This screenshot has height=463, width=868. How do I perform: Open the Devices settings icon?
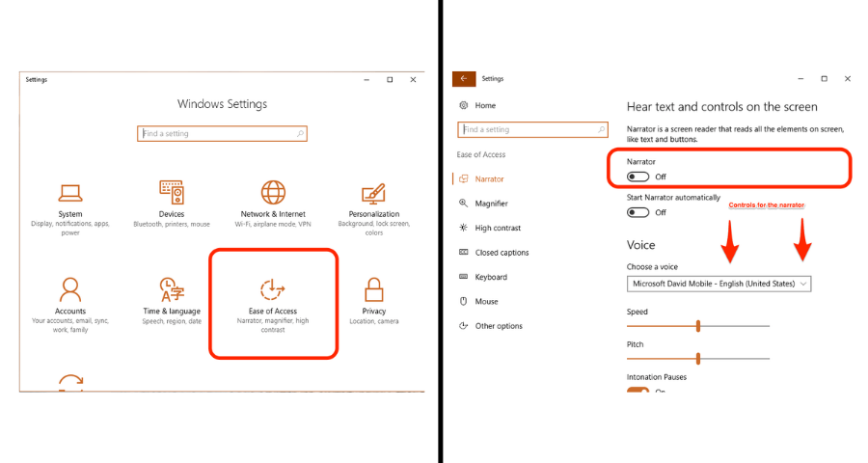[x=172, y=192]
